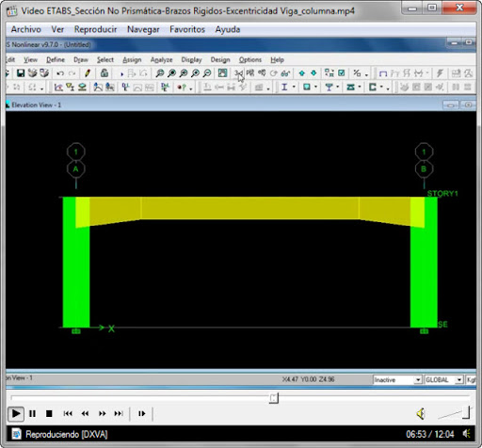Open the Reproducir menu

pos(95,29)
